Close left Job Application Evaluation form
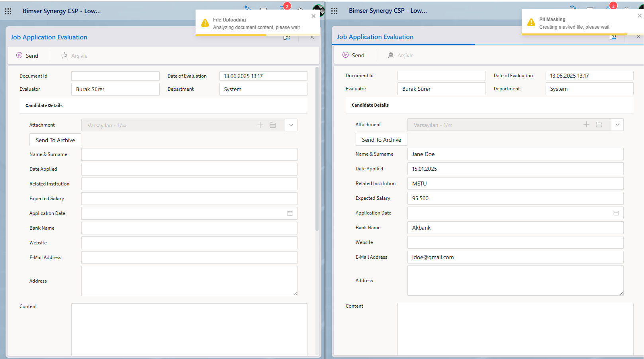644x359 pixels. (312, 37)
